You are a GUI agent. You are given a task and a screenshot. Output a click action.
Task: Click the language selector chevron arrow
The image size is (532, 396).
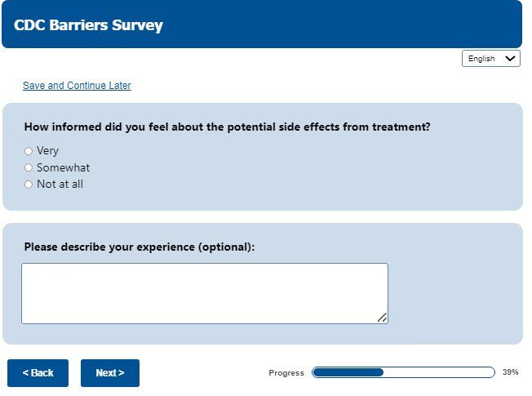[x=511, y=59]
